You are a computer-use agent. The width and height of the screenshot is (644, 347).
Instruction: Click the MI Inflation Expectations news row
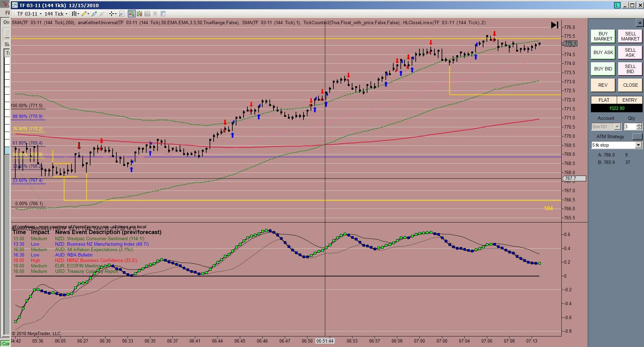[73, 250]
